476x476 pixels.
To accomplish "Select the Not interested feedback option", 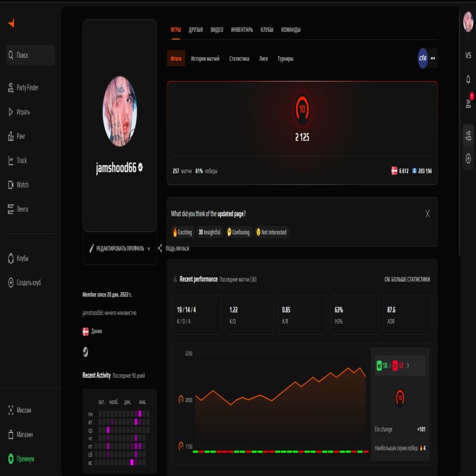I will point(273,232).
